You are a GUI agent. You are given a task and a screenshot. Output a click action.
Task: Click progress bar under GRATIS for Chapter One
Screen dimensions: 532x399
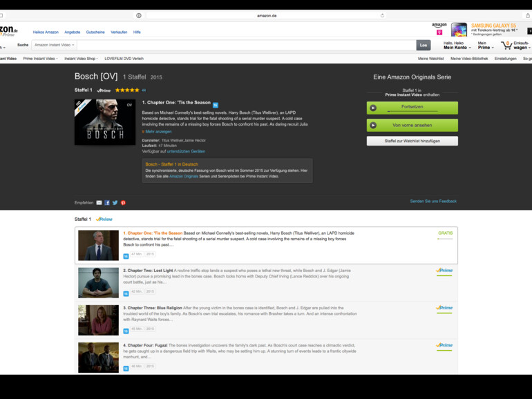click(x=445, y=239)
